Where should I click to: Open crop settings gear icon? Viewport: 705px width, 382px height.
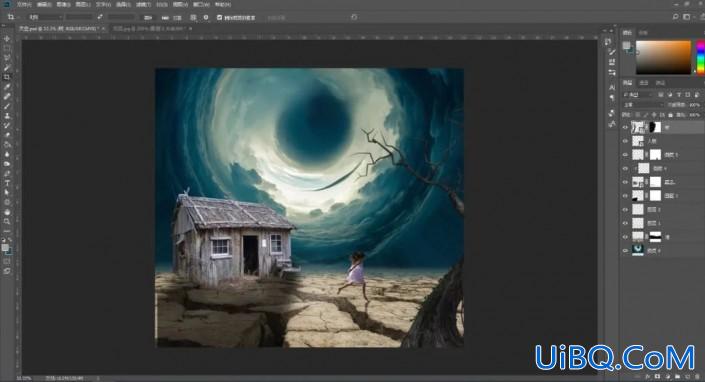tap(206, 17)
